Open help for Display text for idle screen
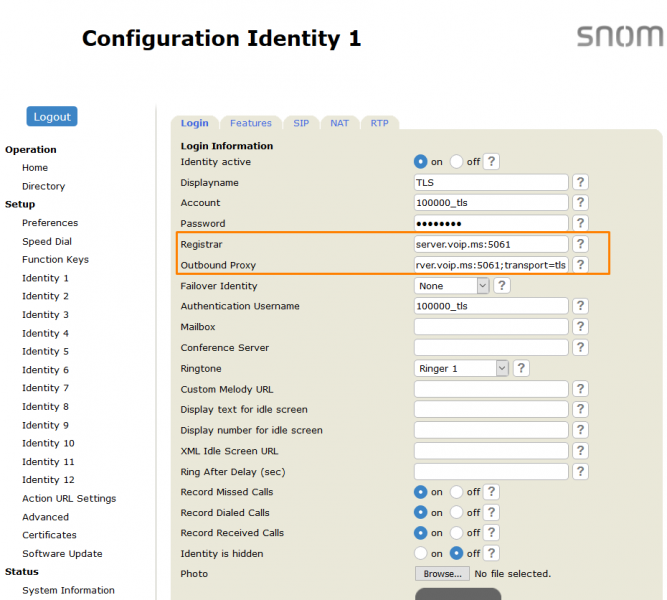667x600 pixels. click(580, 409)
